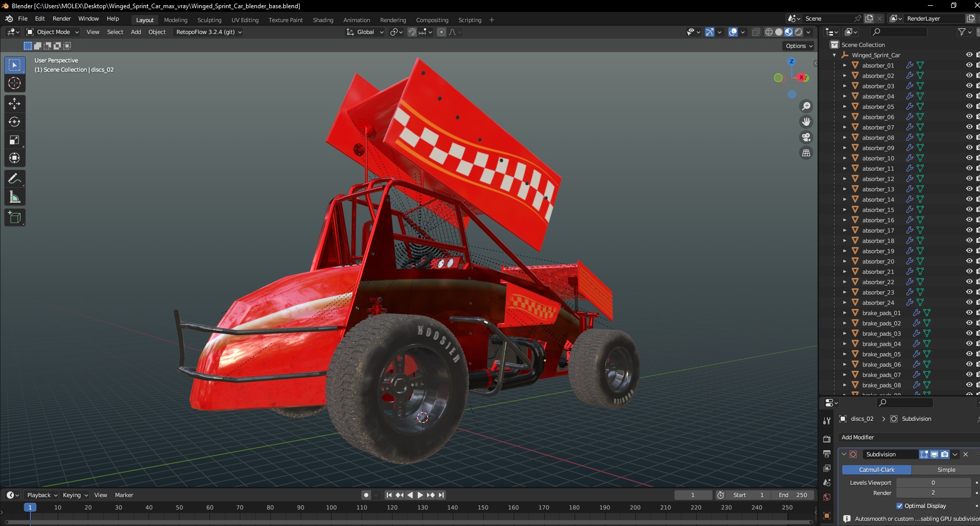
Task: Collapse the Subdivision modifier panel
Action: coord(844,454)
